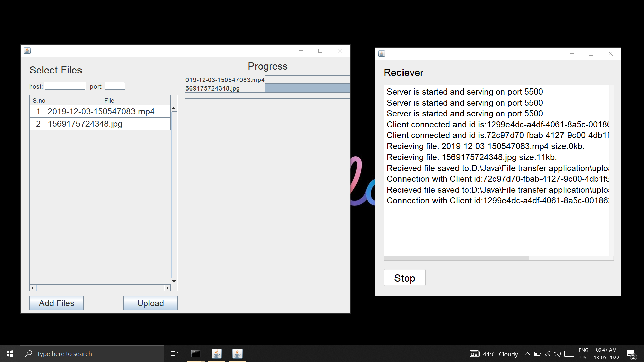Click Reciever log horizontal scrollbar

(456, 258)
